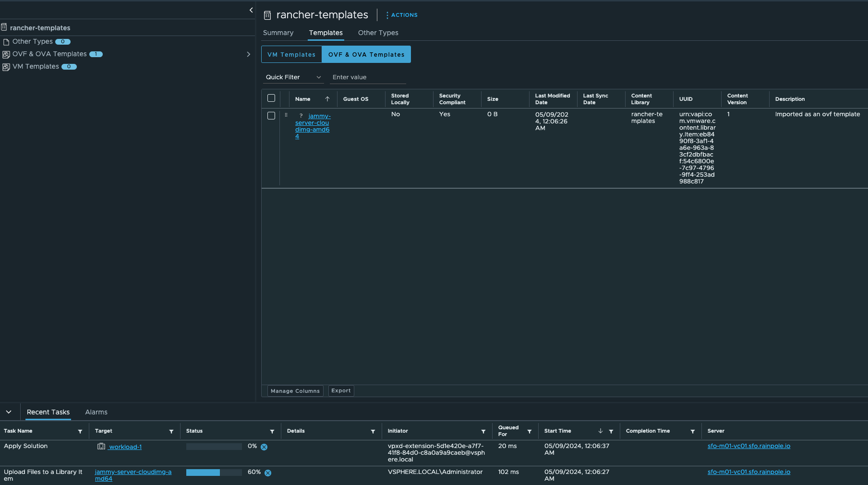
Task: Click the workload-1 cluster icon
Action: tap(101, 447)
